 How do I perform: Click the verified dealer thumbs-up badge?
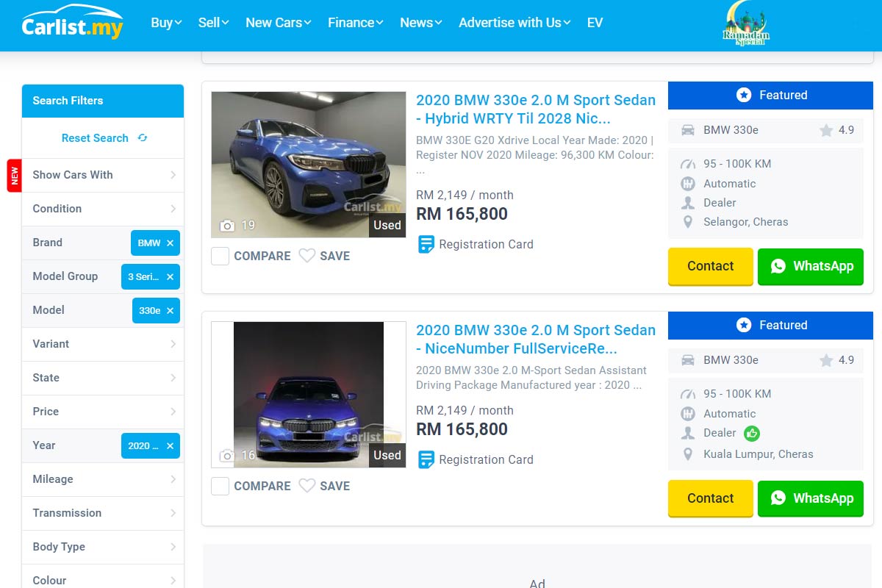(751, 433)
